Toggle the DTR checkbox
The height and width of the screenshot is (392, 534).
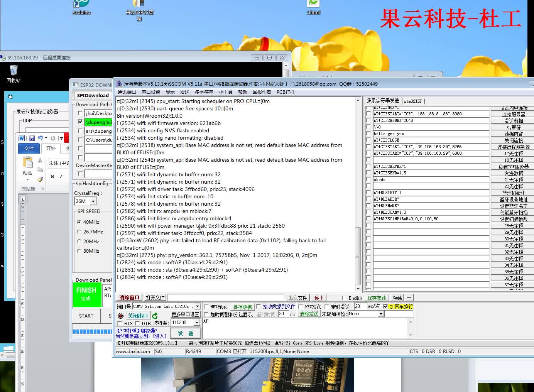[137, 323]
